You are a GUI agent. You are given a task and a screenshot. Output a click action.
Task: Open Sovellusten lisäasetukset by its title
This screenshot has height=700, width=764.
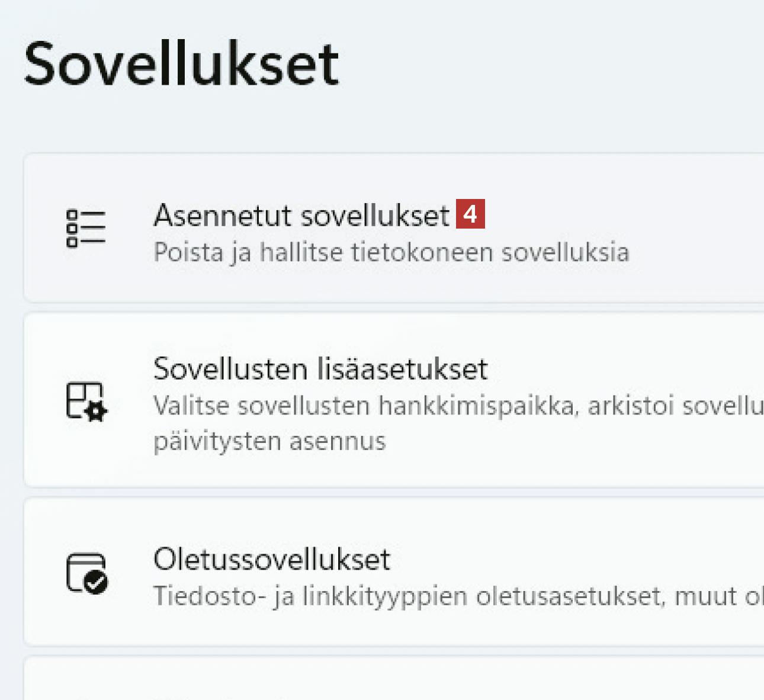pos(320,369)
